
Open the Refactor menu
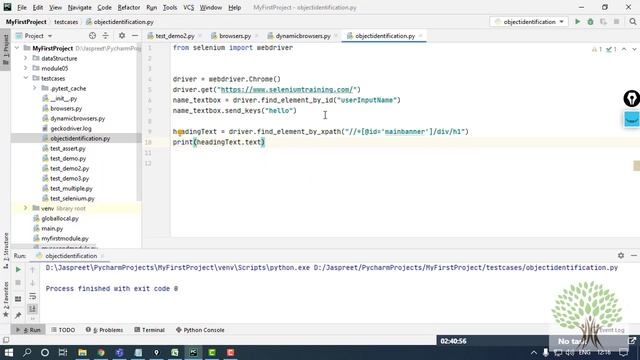(129, 7)
